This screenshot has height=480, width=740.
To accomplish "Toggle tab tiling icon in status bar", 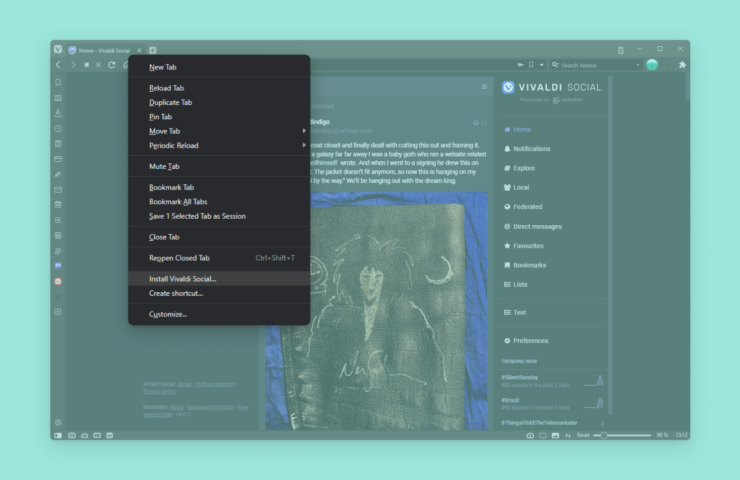I will coord(543,435).
